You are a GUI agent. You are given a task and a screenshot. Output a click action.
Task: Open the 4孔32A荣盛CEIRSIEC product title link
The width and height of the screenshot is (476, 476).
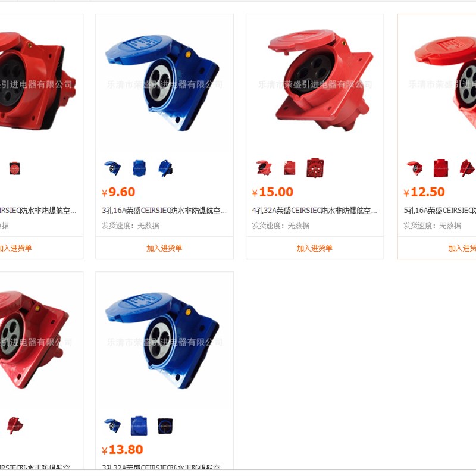(x=315, y=211)
